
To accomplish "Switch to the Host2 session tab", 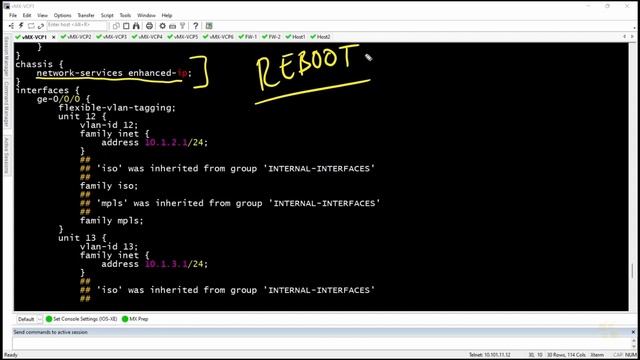I will (320, 37).
